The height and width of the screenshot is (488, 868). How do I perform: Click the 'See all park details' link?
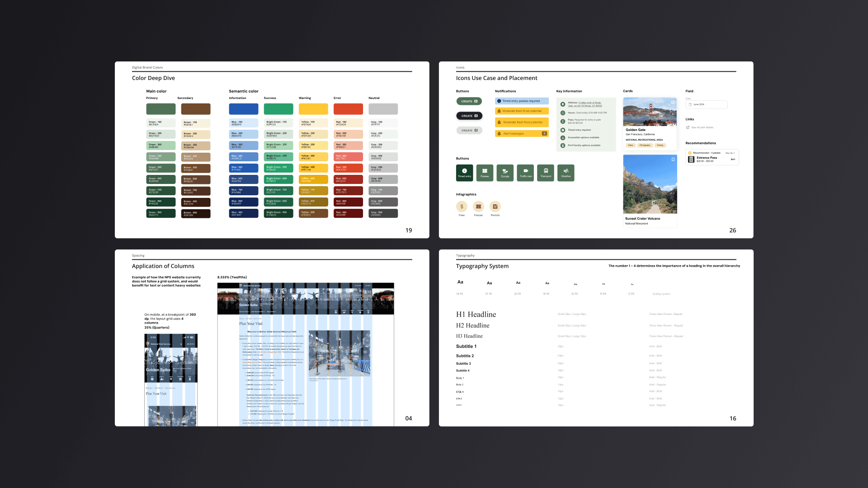tap(702, 127)
